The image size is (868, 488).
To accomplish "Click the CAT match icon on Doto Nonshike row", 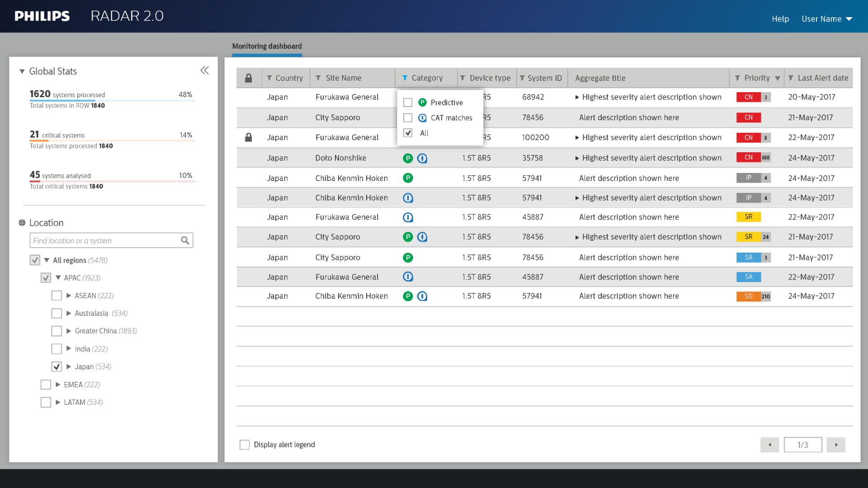I will tap(423, 158).
